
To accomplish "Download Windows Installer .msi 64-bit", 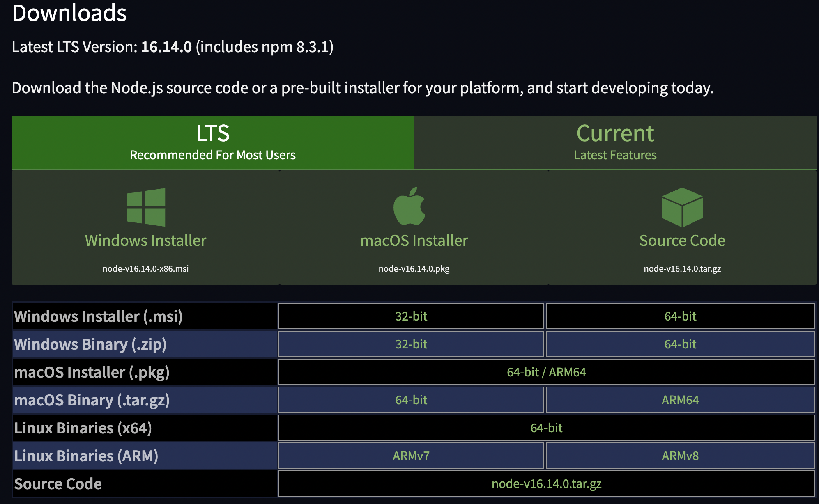I will (680, 316).
